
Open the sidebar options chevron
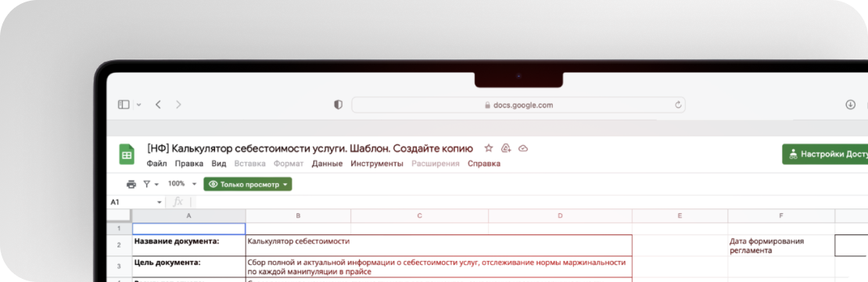tap(139, 105)
